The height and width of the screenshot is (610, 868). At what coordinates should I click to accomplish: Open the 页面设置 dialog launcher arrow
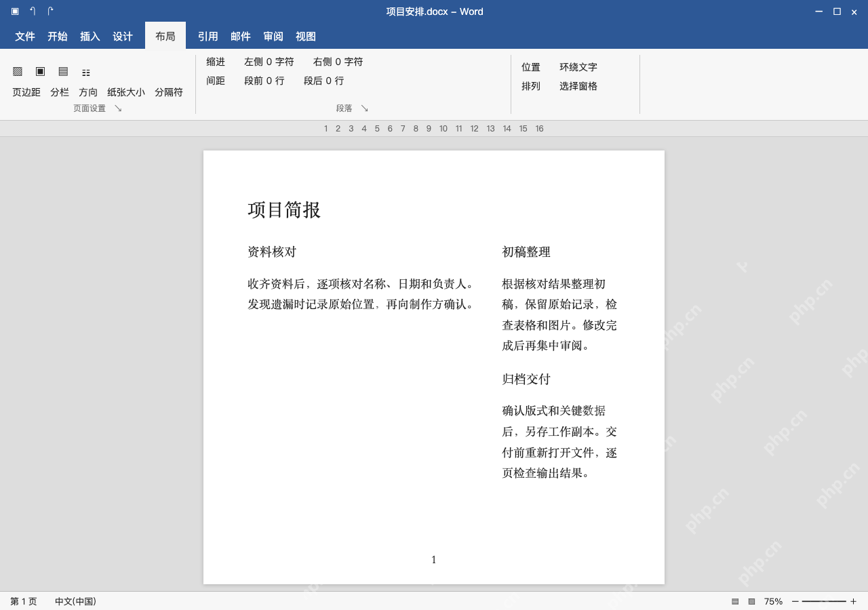tap(118, 108)
